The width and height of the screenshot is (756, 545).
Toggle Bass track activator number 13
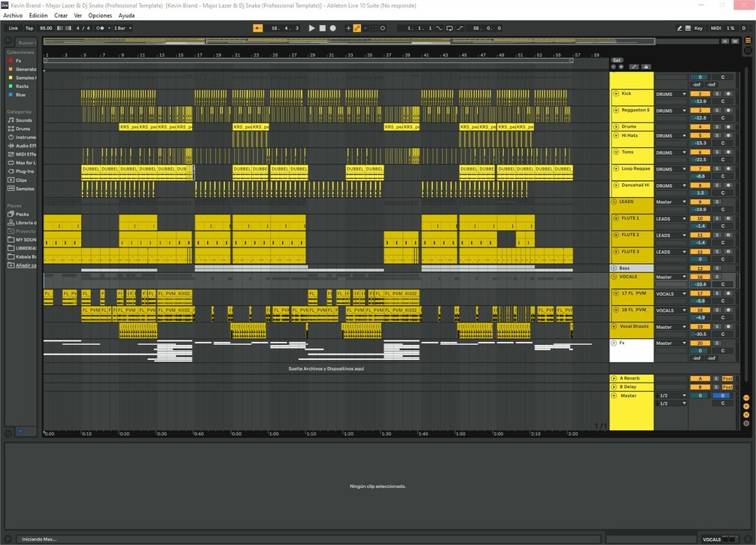point(700,268)
